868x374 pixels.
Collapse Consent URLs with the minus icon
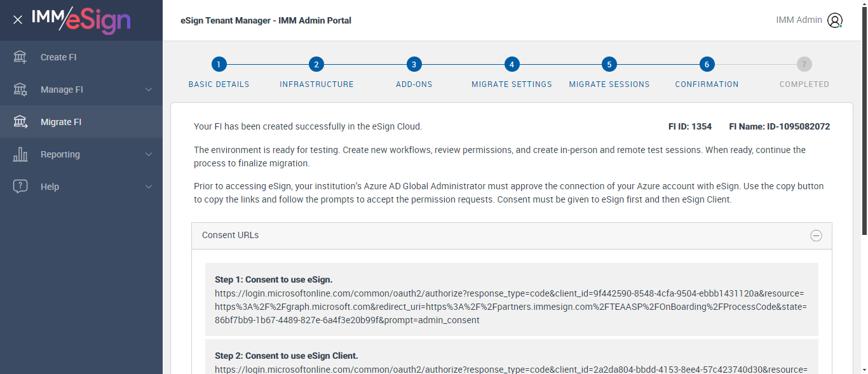817,236
